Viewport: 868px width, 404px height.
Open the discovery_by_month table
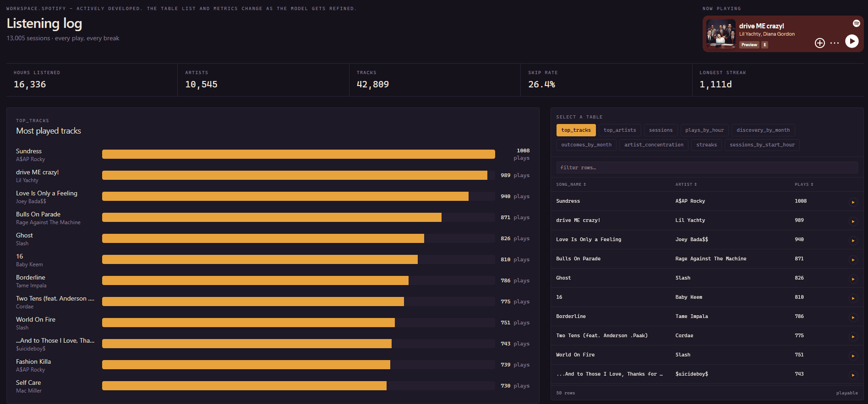[x=763, y=130]
